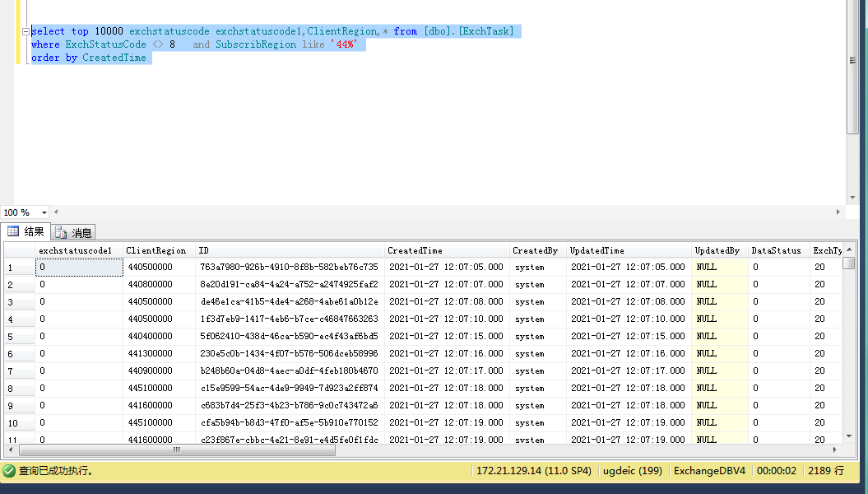Select row header number 1
The image size is (868, 494).
click(20, 268)
